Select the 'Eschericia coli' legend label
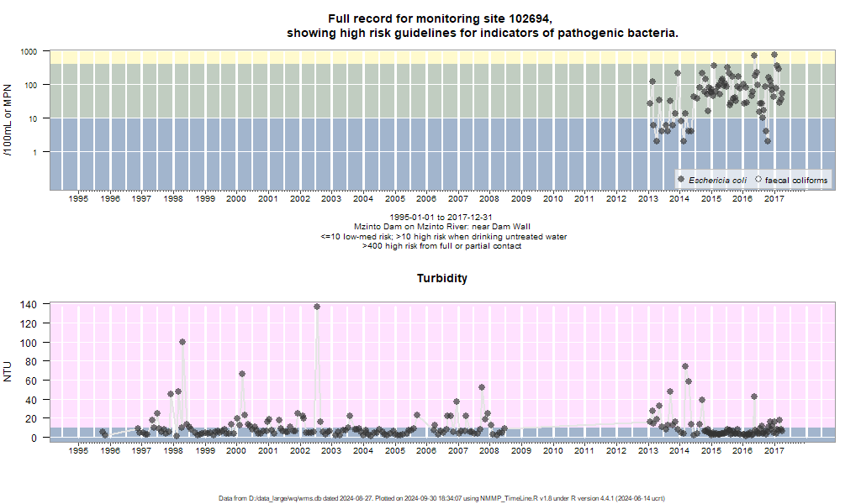 718,180
